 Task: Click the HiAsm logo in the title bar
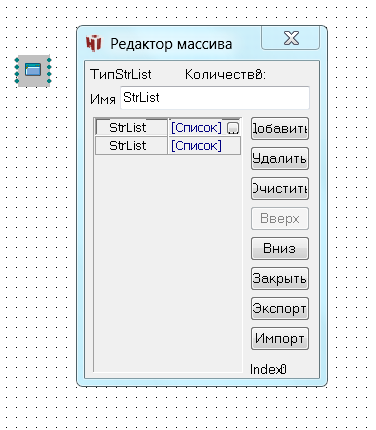[x=93, y=43]
